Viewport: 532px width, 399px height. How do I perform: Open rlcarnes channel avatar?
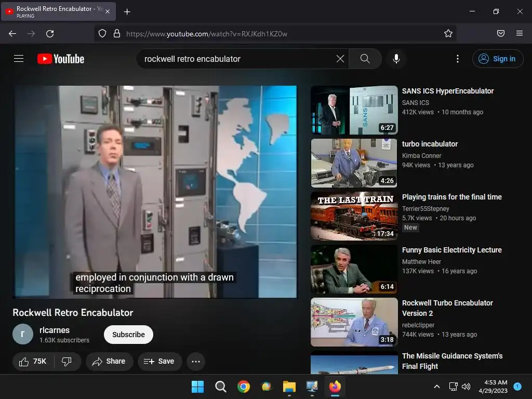23,334
